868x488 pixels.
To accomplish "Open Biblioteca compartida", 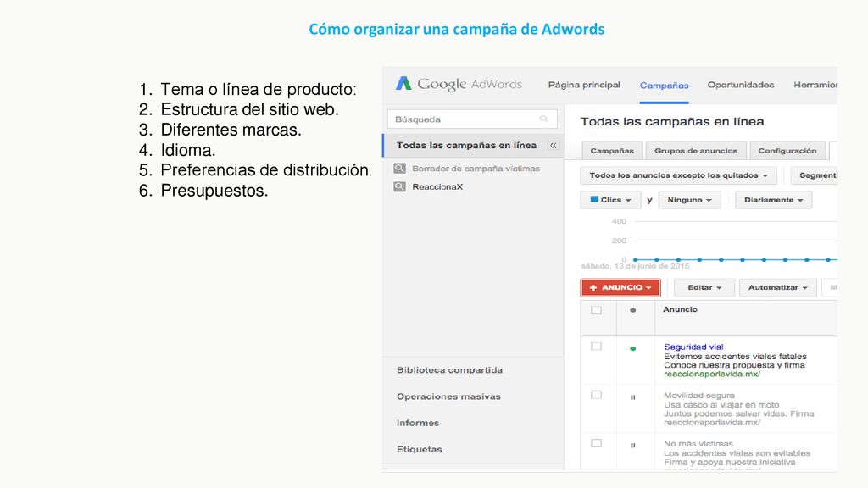I will coord(449,370).
